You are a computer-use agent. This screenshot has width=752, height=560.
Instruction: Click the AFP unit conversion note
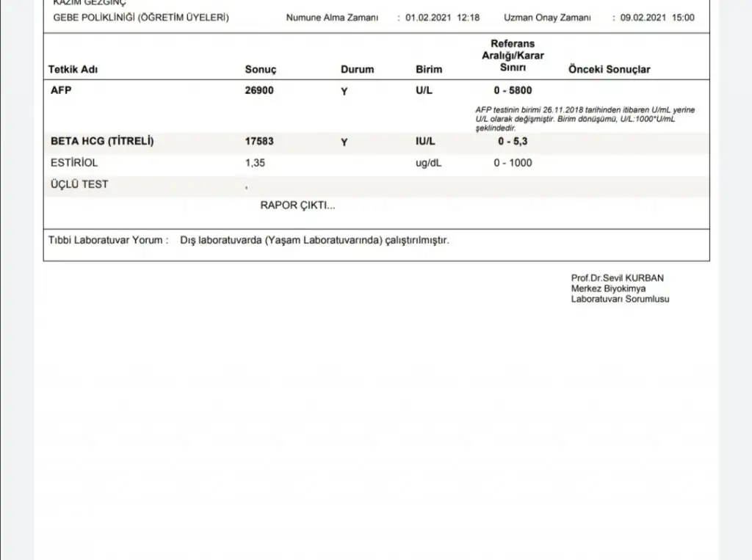coord(585,119)
